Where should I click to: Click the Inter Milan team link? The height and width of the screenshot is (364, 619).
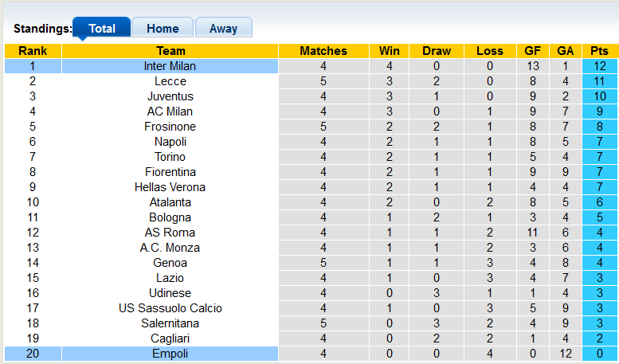(x=170, y=66)
